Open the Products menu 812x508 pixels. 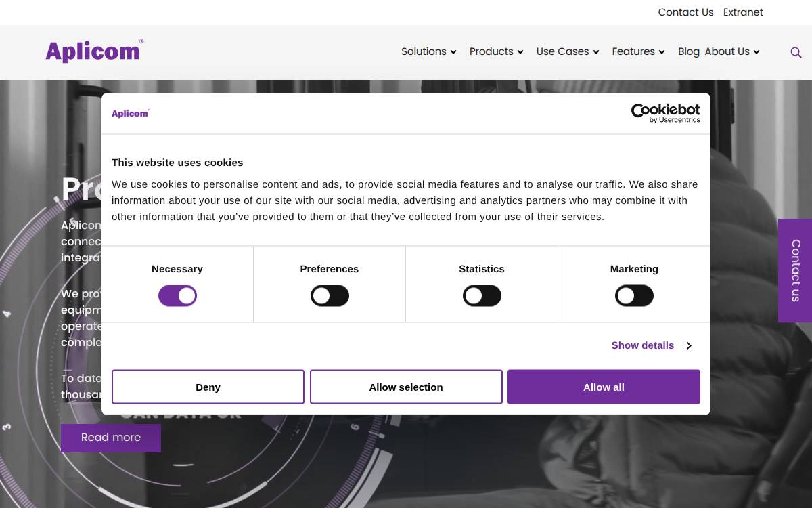(x=491, y=51)
